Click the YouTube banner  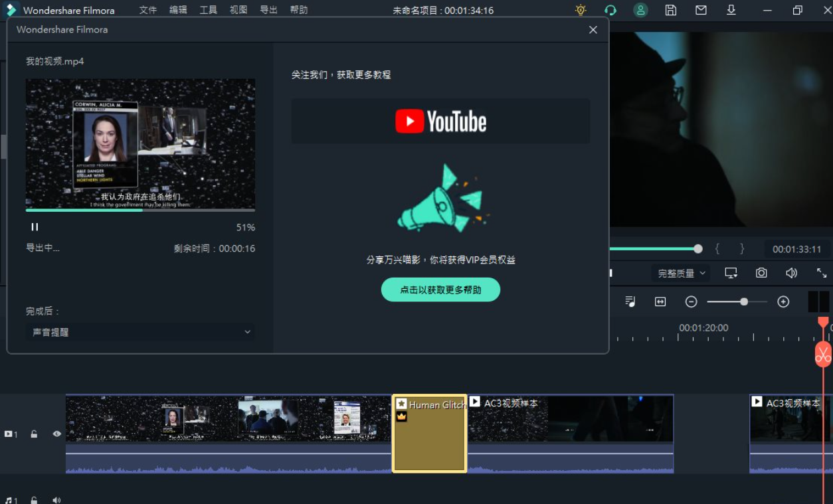pyautogui.click(x=440, y=122)
